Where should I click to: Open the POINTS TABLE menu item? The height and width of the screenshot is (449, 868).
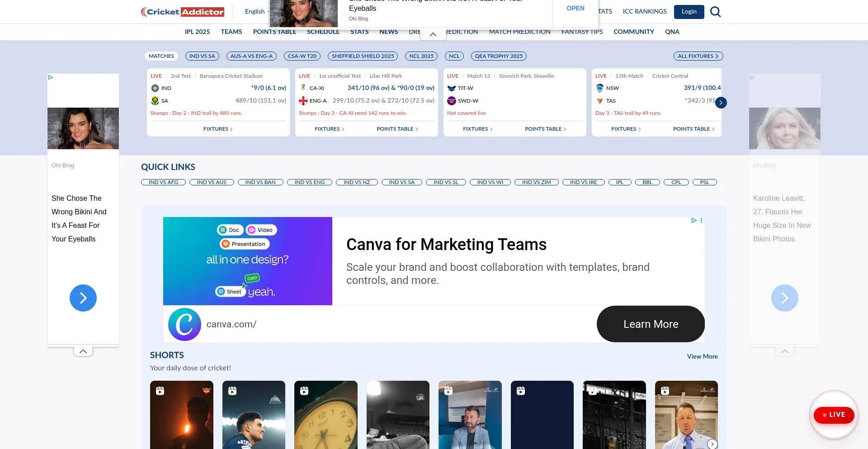pyautogui.click(x=274, y=32)
